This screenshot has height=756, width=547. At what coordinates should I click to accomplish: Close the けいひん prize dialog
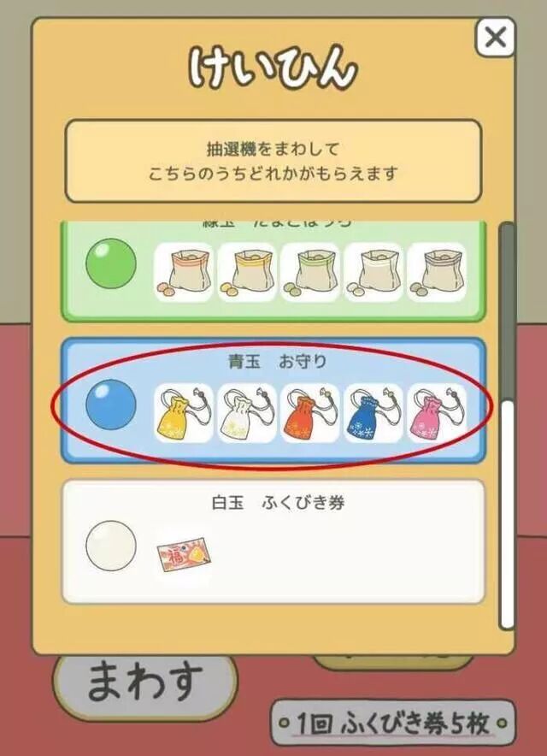tap(495, 37)
